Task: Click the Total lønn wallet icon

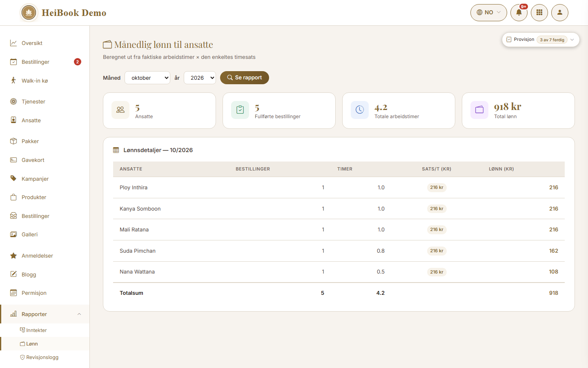Action: tap(479, 110)
